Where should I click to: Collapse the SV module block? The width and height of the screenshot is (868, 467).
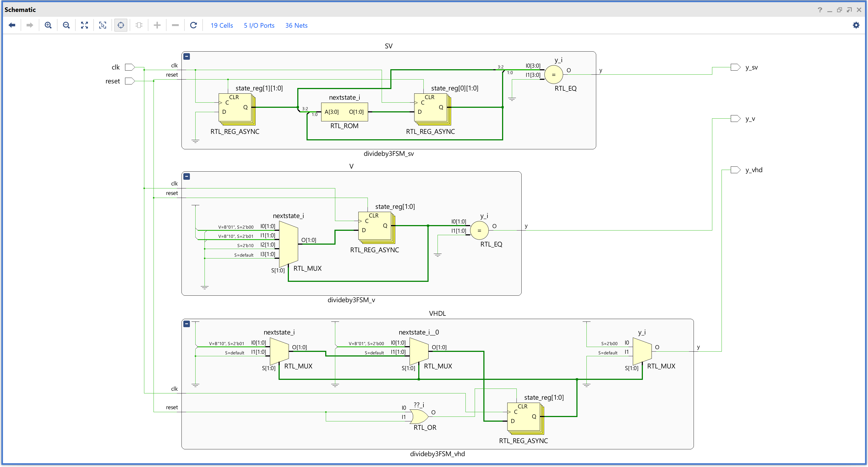click(187, 57)
